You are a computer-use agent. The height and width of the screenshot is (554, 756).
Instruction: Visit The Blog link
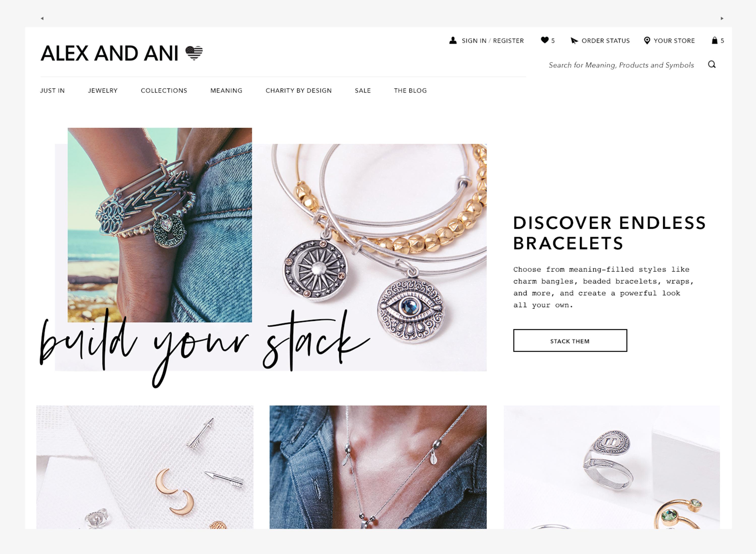pos(410,91)
